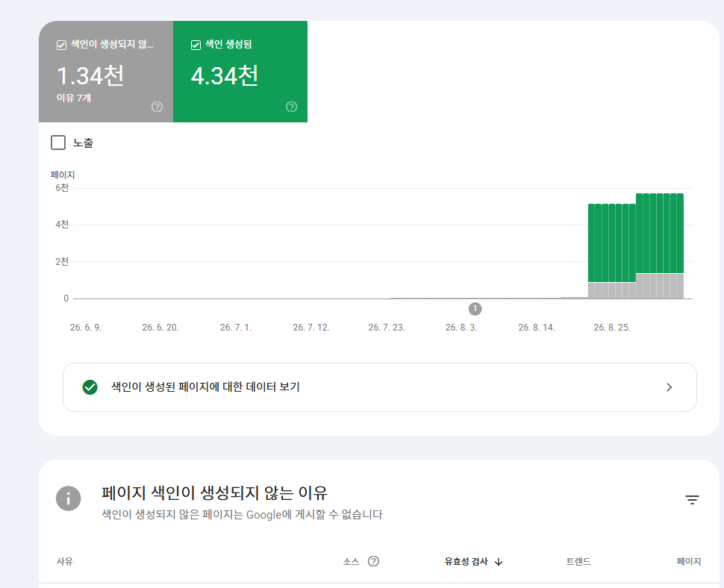Image resolution: width=724 pixels, height=588 pixels.
Task: Click the help icon next to 소스
Action: 373,561
